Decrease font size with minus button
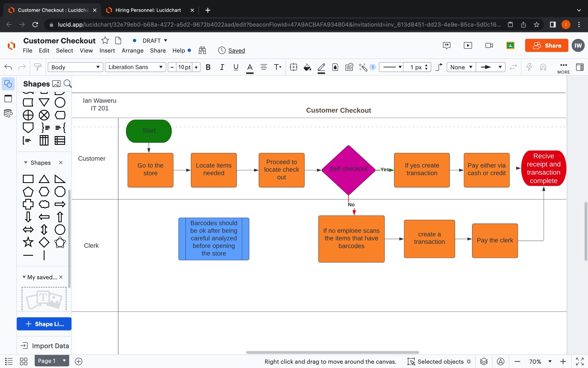 coord(172,67)
